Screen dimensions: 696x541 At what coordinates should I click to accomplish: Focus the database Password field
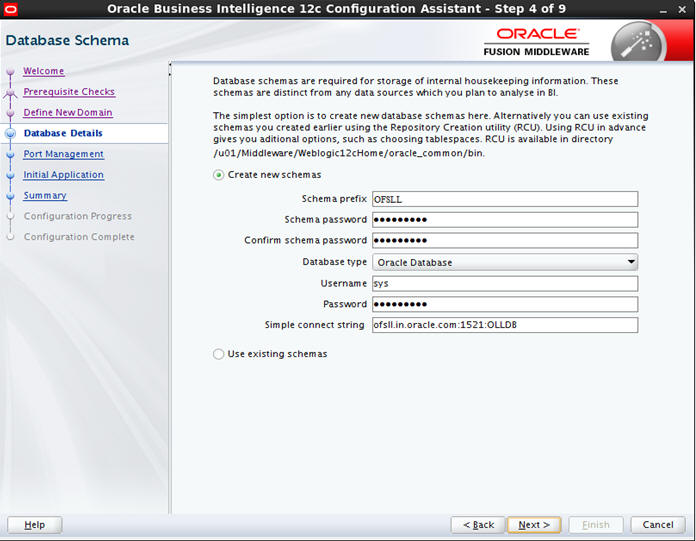coord(505,304)
